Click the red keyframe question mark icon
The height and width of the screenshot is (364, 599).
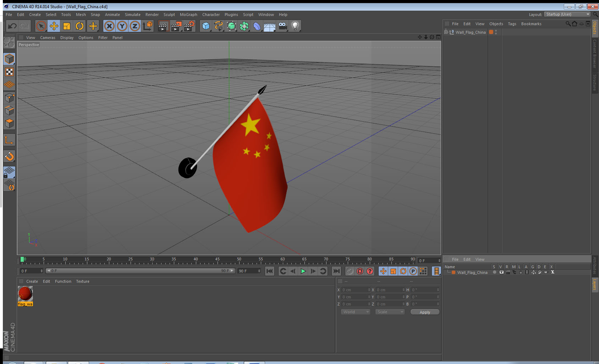tap(370, 271)
